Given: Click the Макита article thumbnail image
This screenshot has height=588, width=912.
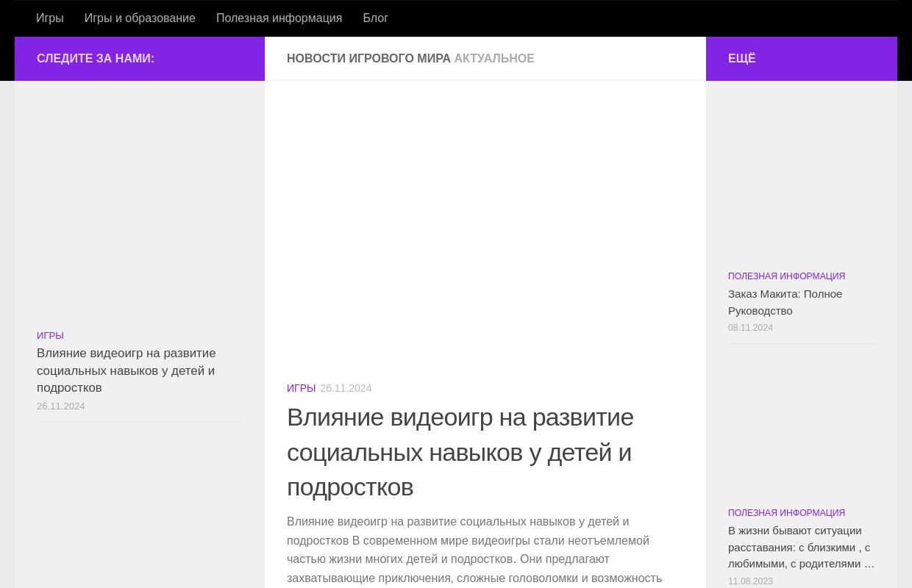Looking at the screenshot, I should pos(802,173).
